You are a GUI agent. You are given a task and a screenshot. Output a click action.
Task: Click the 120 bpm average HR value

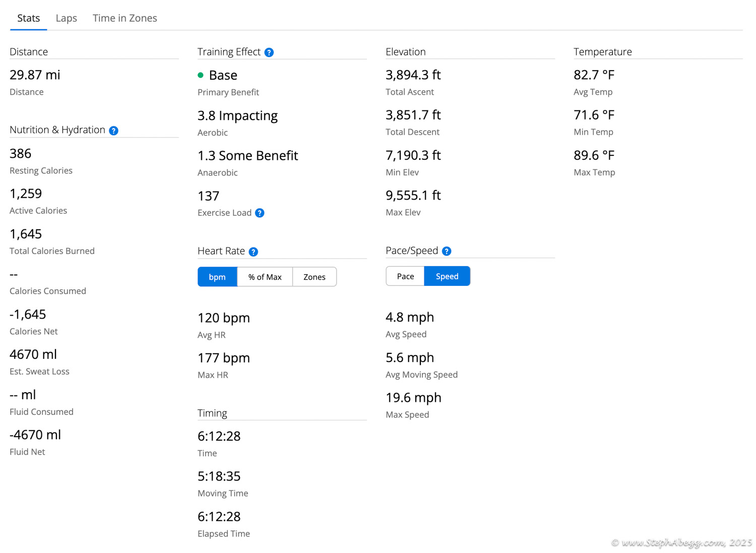coord(224,318)
